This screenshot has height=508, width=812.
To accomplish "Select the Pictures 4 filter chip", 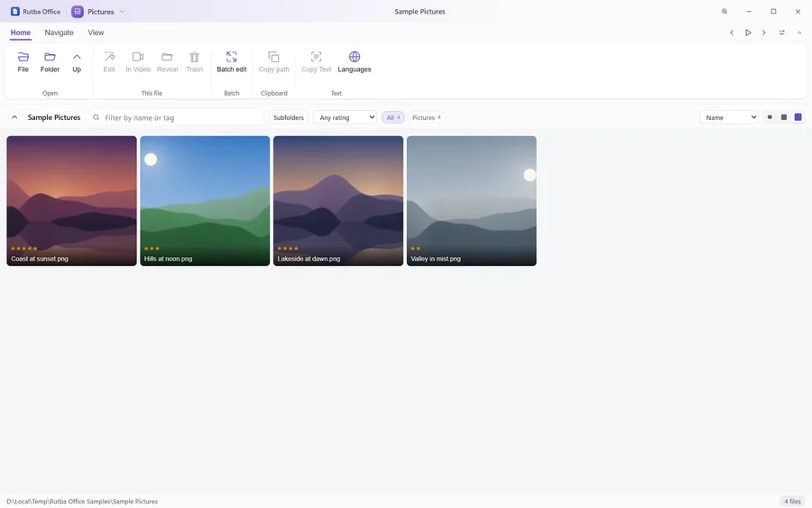I will coord(427,117).
